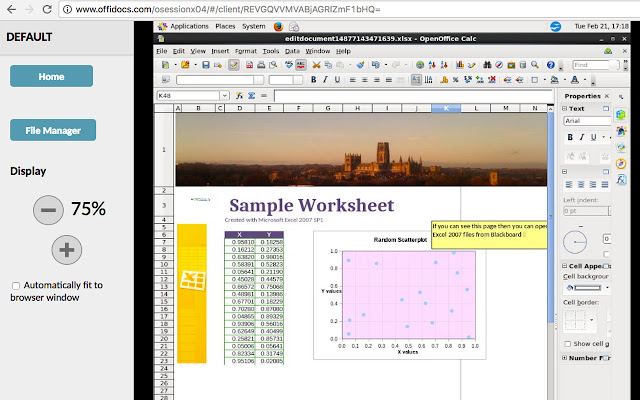Click the Bold formatting icon in toolbar
This screenshot has width=640, height=400.
[313, 80]
